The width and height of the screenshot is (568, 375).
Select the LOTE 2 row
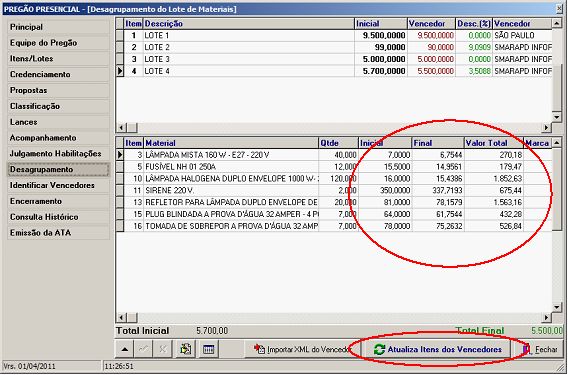[x=334, y=47]
